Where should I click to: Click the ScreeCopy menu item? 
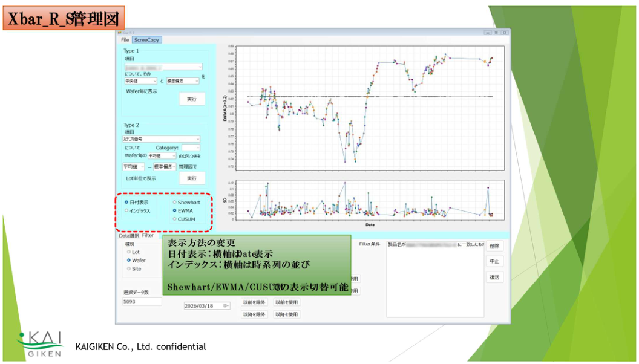point(147,40)
